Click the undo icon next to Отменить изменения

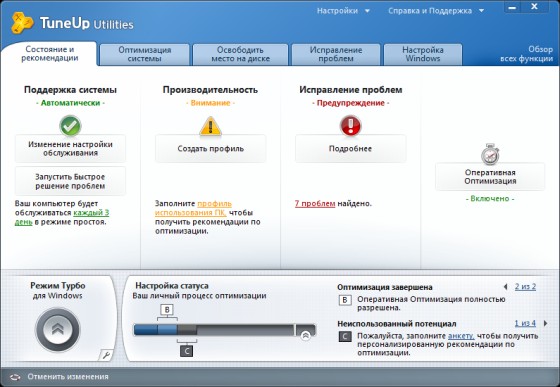[x=15, y=377]
